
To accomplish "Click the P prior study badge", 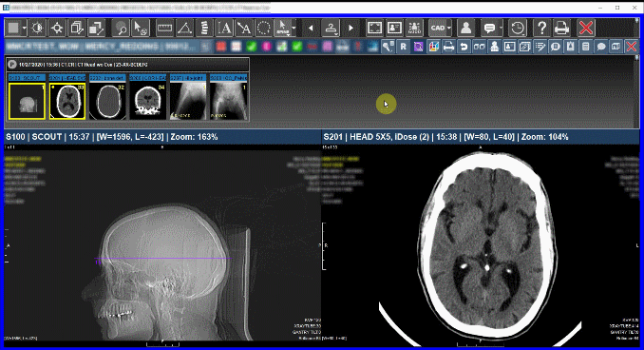I will point(12,65).
